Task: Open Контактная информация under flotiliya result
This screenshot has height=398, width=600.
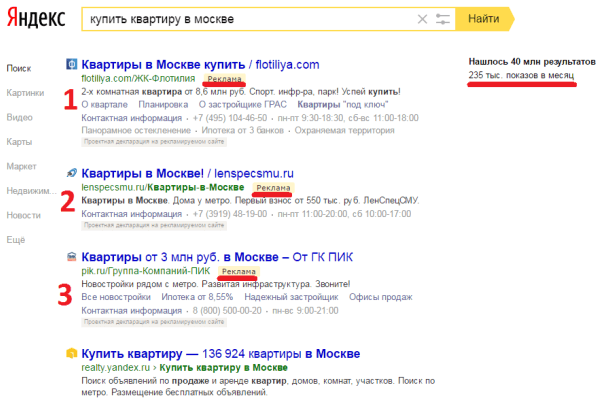Action: [132, 118]
